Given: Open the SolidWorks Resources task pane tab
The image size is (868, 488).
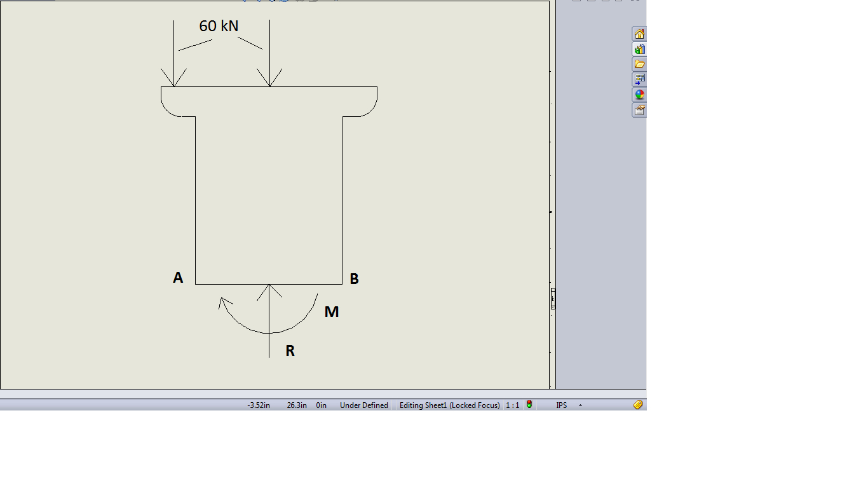Looking at the screenshot, I should (639, 34).
